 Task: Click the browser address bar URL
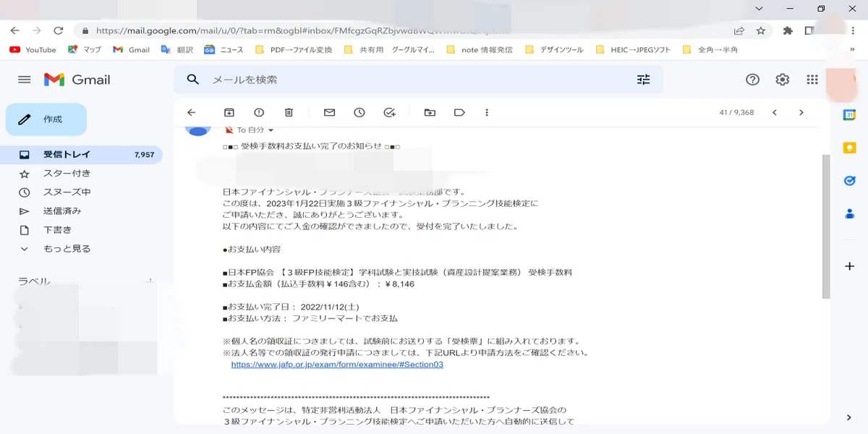click(x=304, y=31)
